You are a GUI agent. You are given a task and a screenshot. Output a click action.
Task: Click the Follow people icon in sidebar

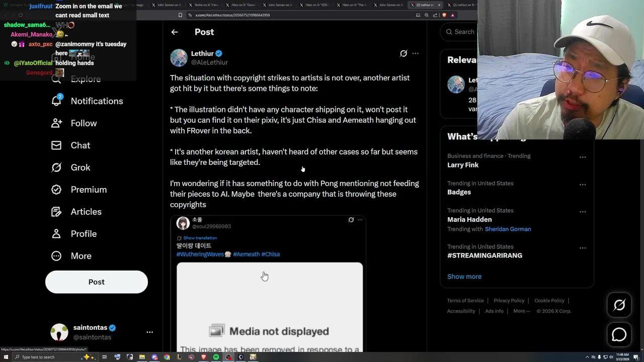click(x=56, y=123)
